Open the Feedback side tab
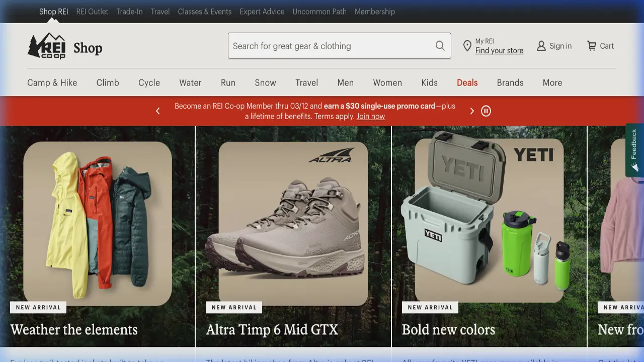 click(634, 150)
